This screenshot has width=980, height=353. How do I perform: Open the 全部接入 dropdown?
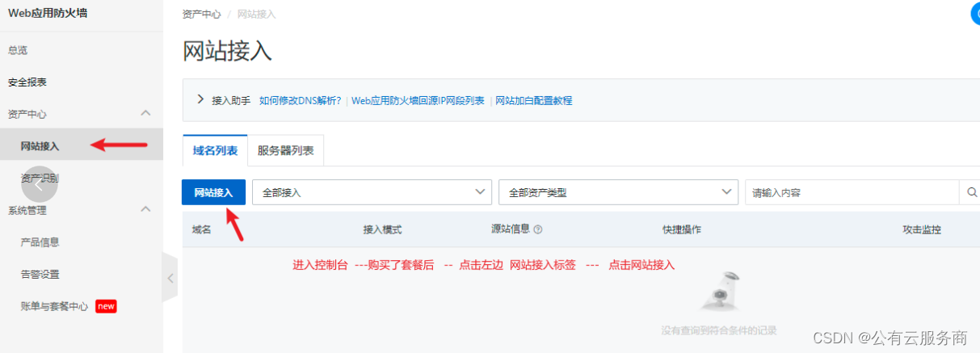(372, 192)
